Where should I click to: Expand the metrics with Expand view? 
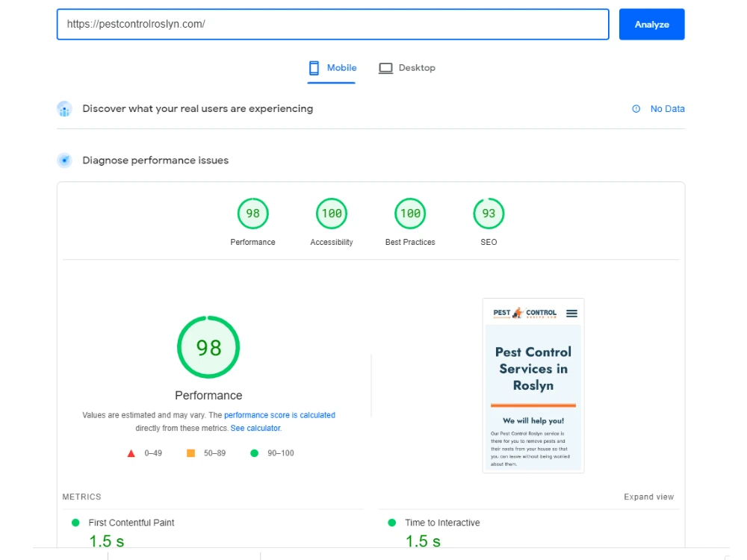tap(648, 497)
